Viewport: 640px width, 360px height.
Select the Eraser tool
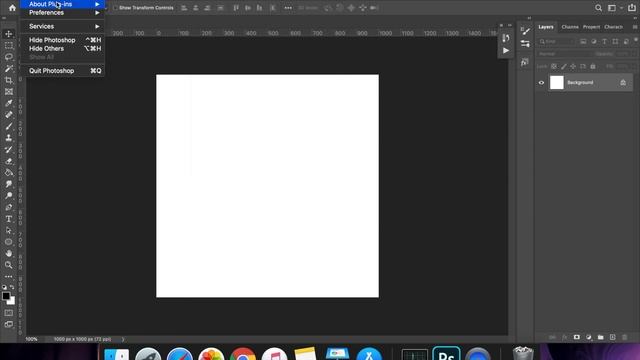(9, 161)
